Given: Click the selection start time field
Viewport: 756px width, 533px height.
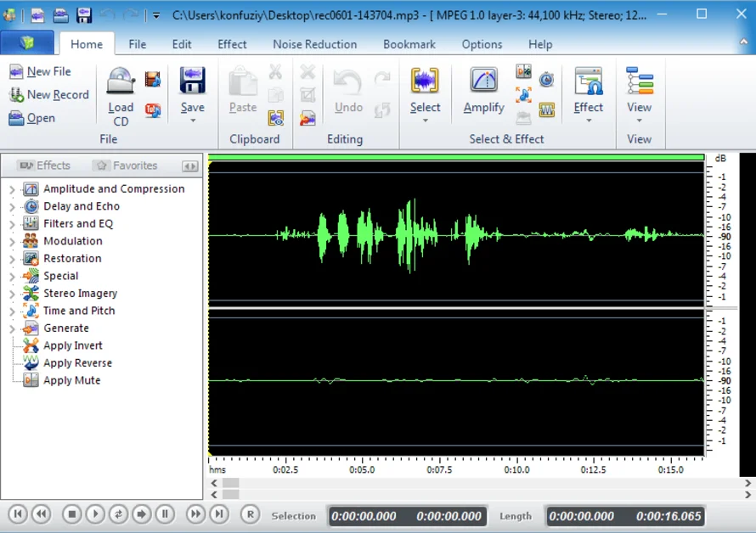Looking at the screenshot, I should coord(364,516).
